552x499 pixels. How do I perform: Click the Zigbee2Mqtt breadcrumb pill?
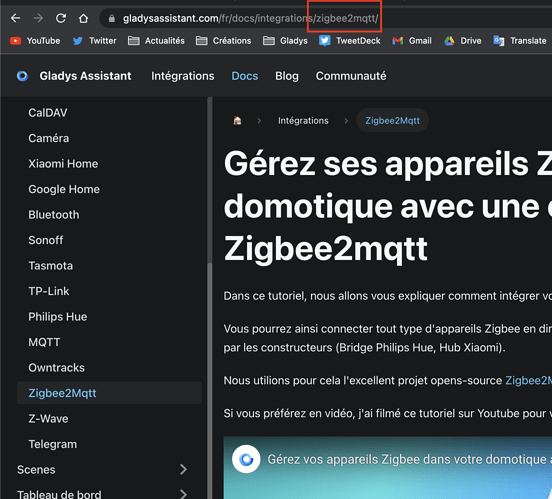(393, 120)
